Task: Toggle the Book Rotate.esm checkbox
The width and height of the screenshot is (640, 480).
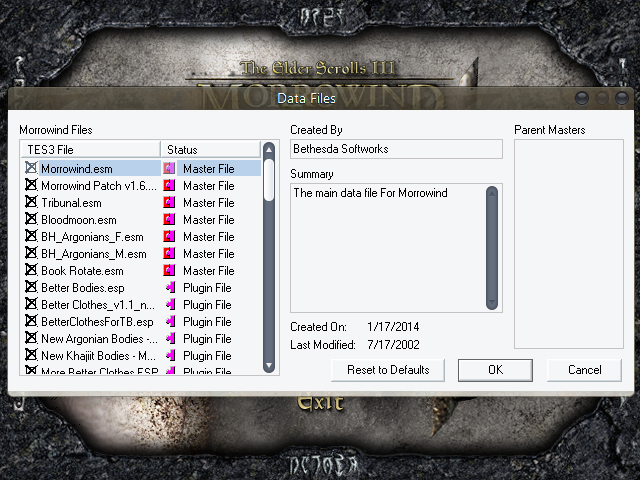Action: point(31,270)
